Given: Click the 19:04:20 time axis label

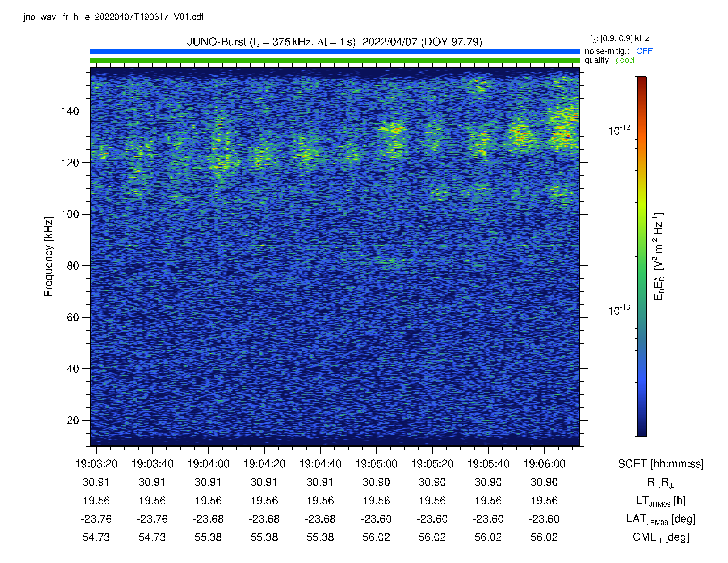Looking at the screenshot, I should 264,464.
